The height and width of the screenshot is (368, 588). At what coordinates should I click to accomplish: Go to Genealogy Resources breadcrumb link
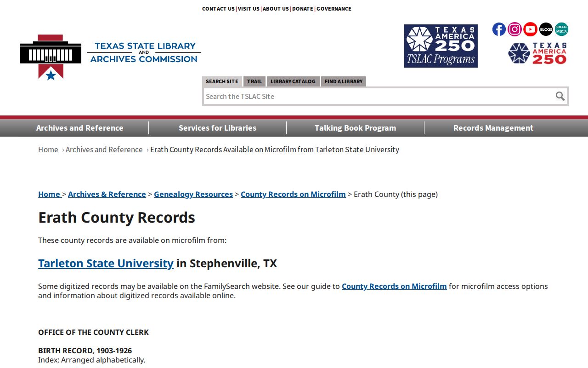click(x=193, y=194)
